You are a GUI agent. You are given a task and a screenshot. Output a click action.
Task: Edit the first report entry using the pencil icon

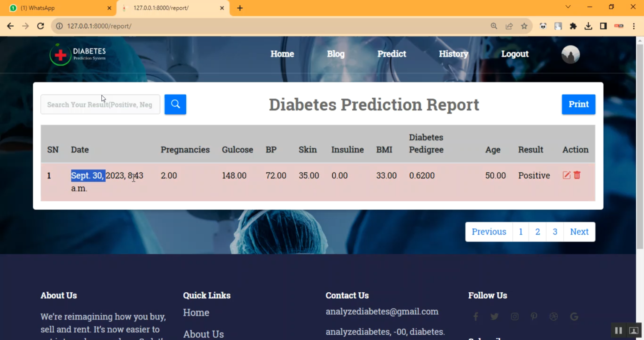pyautogui.click(x=566, y=175)
